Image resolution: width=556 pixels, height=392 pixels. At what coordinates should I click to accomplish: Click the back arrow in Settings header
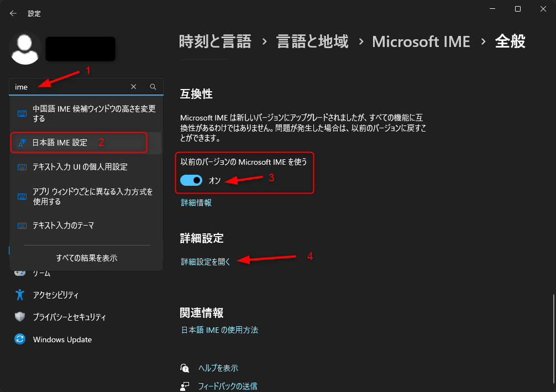pyautogui.click(x=13, y=13)
